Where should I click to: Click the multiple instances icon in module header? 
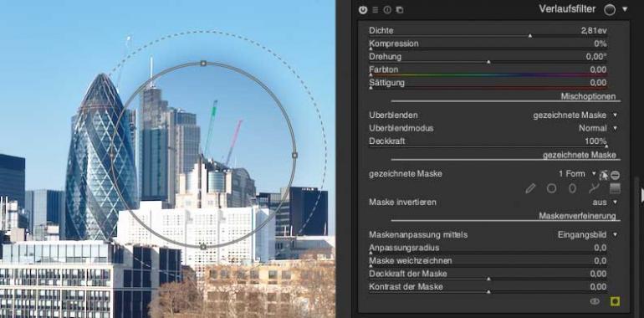pos(399,9)
